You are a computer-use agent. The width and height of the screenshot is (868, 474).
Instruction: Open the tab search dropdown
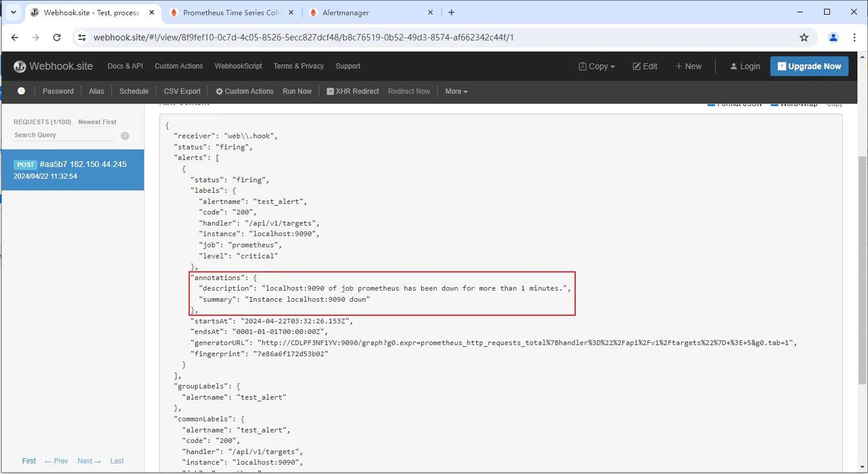[13, 12]
